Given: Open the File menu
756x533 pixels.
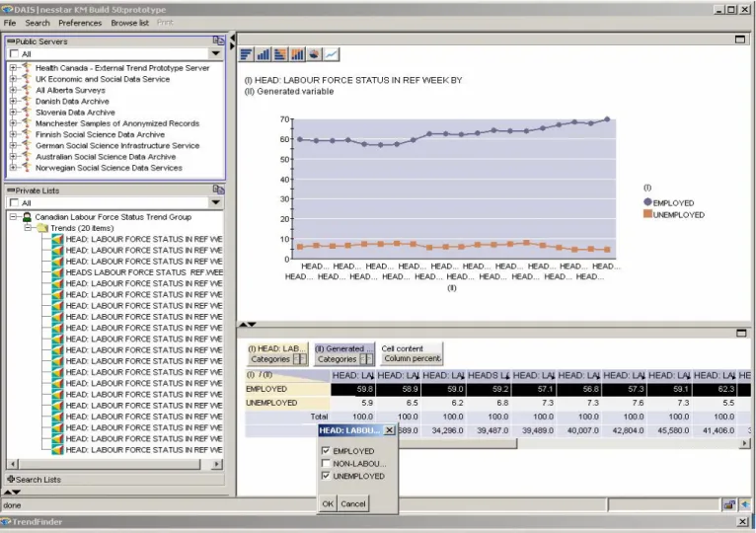Looking at the screenshot, I should tap(10, 23).
